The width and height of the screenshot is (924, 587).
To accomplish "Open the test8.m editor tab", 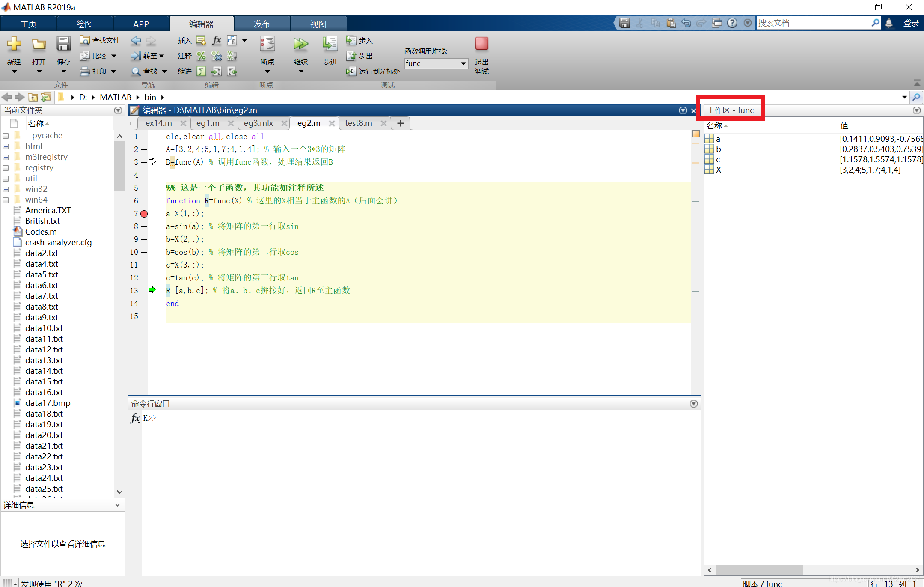I will coord(358,123).
